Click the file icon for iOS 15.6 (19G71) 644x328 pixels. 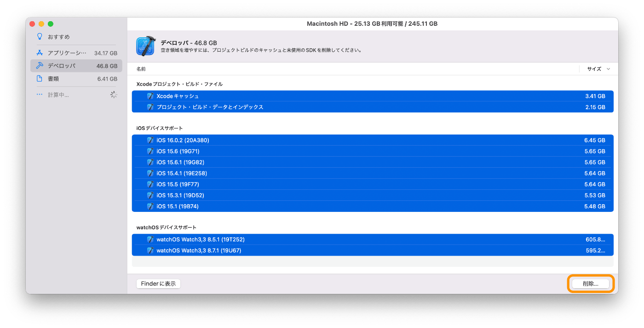point(150,152)
